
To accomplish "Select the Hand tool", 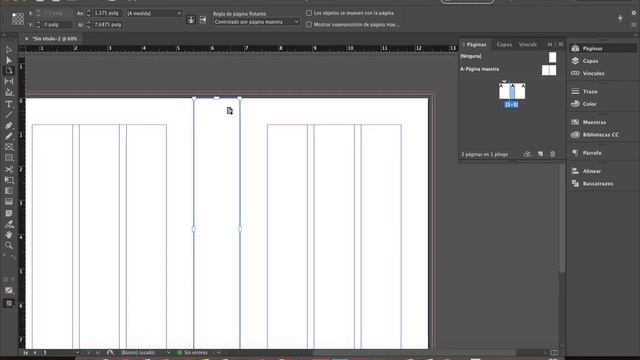I will pos(9,235).
